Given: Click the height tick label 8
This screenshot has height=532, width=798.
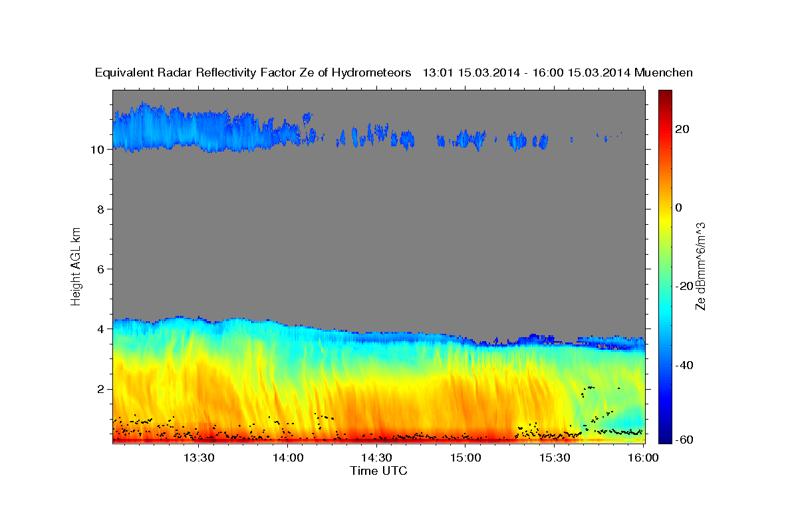Looking at the screenshot, I should coord(100,209).
